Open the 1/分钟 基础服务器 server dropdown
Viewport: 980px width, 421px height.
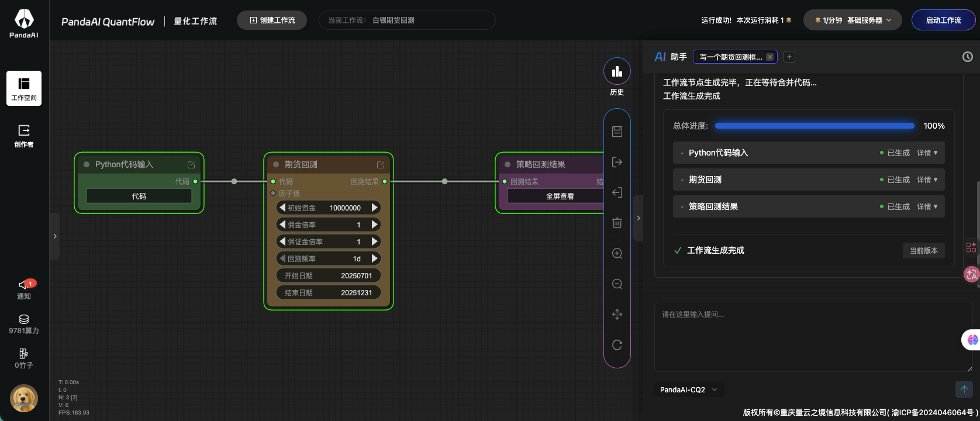853,20
